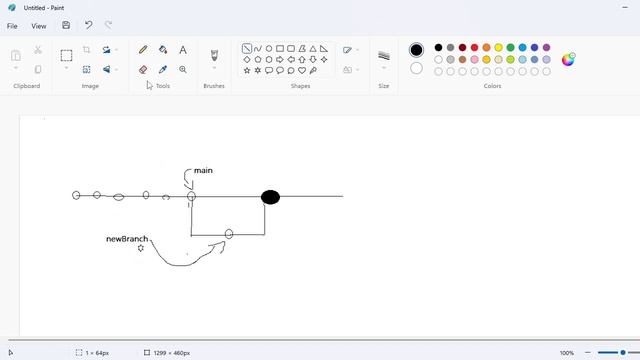Select the Text tool
The height and width of the screenshot is (360, 640).
point(183,50)
